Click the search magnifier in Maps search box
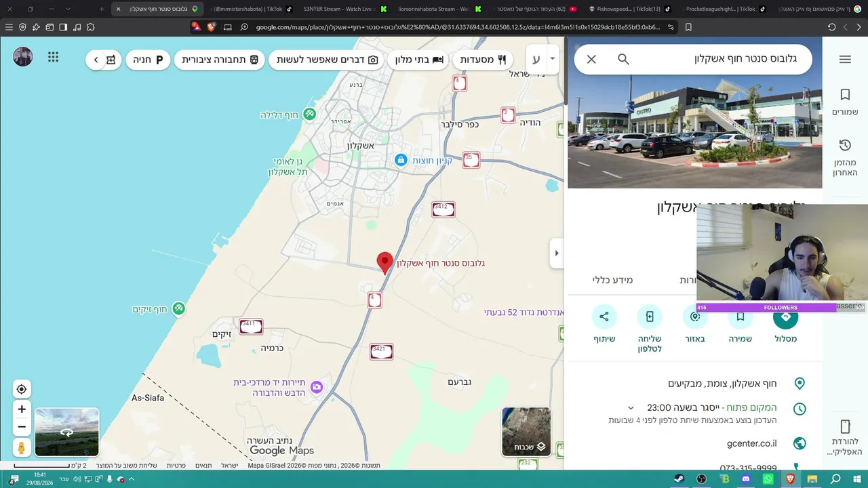Screen dimensions: 868x488 (623, 59)
